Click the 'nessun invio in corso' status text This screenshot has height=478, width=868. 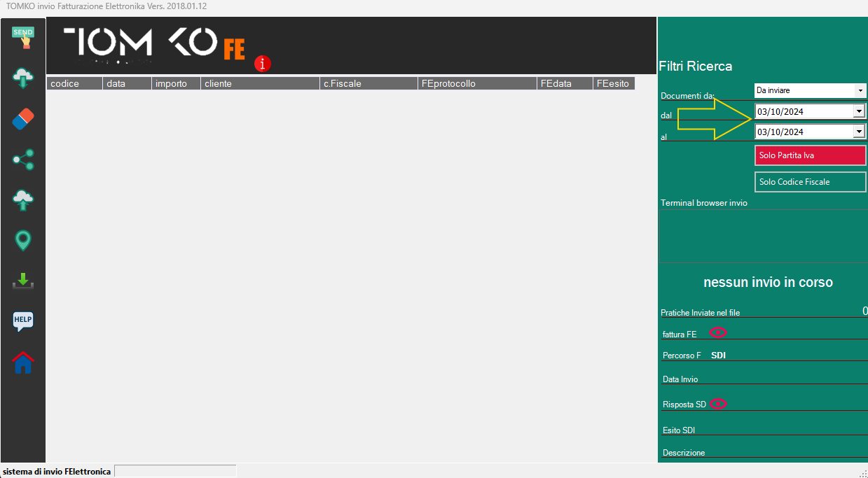tap(768, 283)
